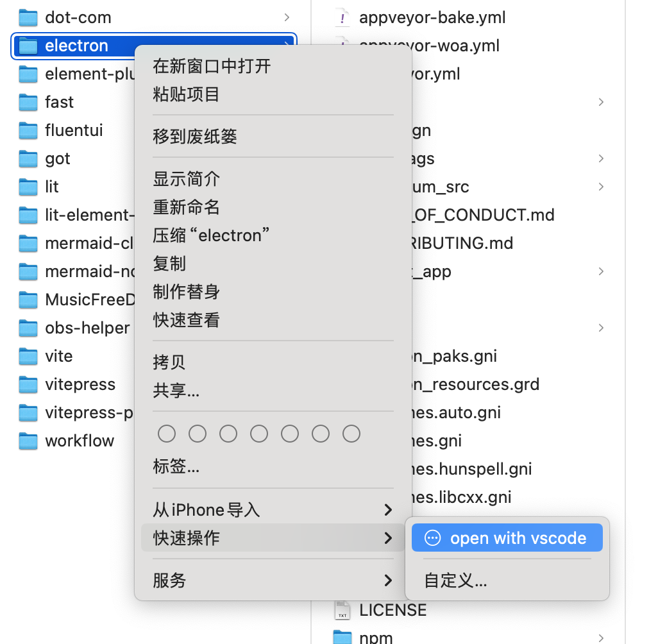Expand the chevron on the _app row
658x644 pixels.
coord(602,271)
